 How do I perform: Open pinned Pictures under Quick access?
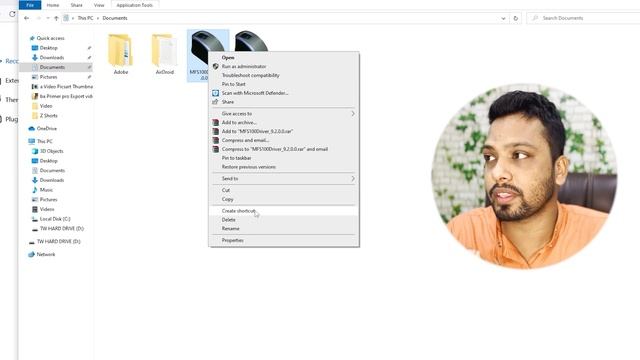48,77
